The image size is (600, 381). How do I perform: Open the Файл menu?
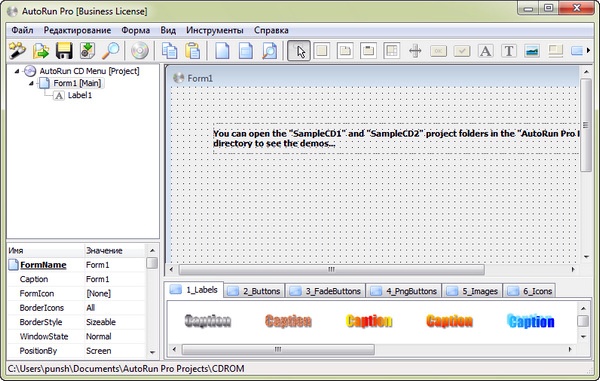tap(22, 30)
